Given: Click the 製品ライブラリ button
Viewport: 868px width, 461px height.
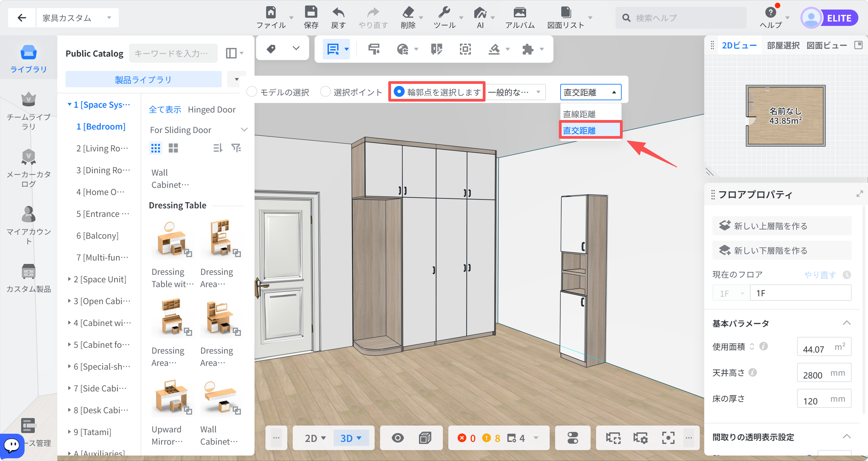Looking at the screenshot, I should 143,79.
